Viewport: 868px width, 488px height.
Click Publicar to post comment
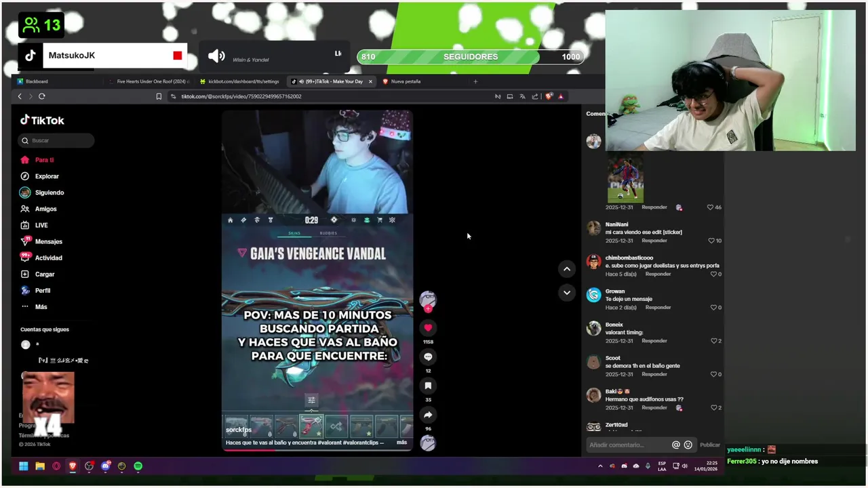[x=710, y=445]
